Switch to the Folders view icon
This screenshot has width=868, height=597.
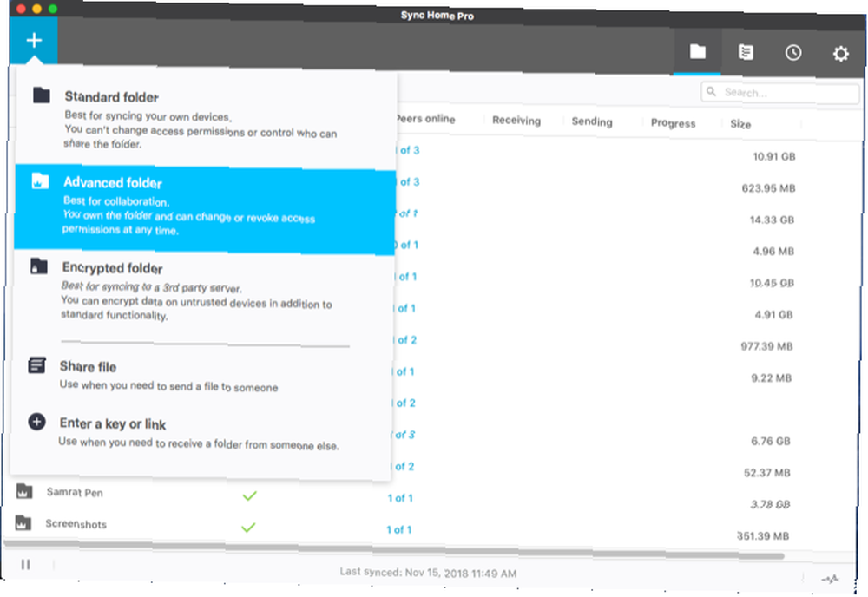(698, 52)
